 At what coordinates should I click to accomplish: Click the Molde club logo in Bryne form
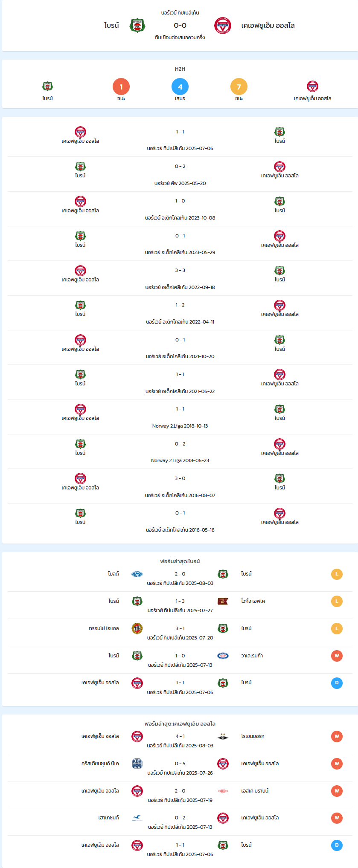point(137,574)
